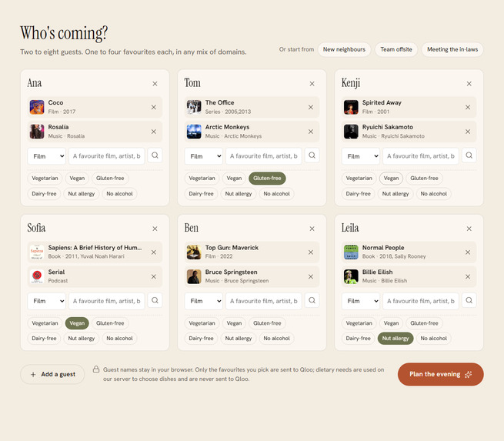The width and height of the screenshot is (504, 441).
Task: Focus favourite search field in Ana's card
Action: click(107, 156)
